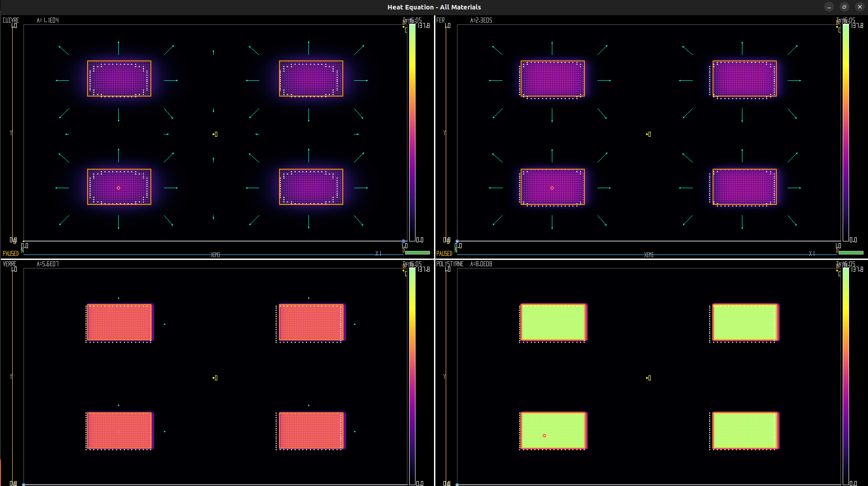Click the PAUSED status in the Fer panel
The height and width of the screenshot is (486, 868).
point(444,254)
